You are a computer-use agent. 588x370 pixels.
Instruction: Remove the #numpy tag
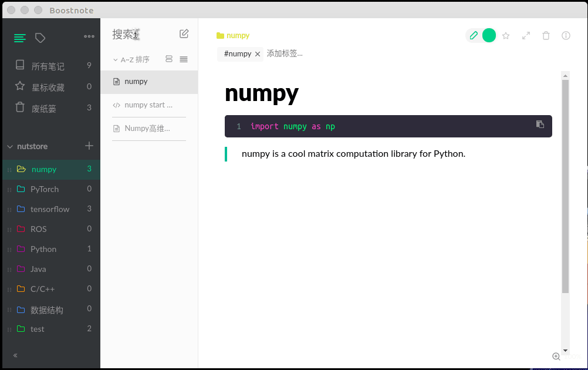click(x=258, y=54)
